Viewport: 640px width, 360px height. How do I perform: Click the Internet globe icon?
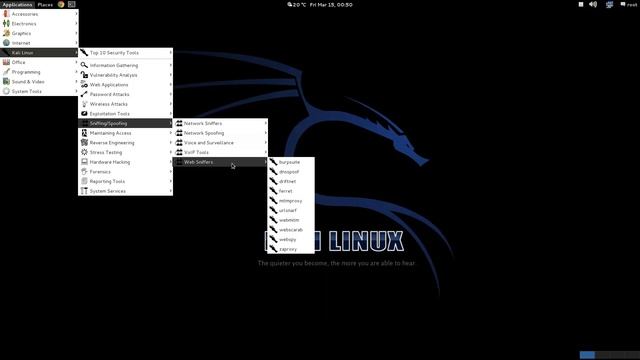click(6, 43)
